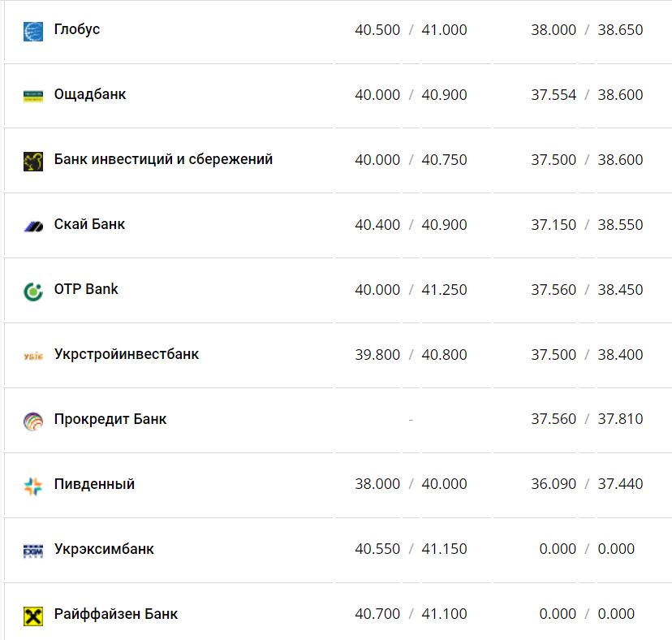Click the Укрэксимбанк logo icon
The image size is (672, 640).
point(33,551)
